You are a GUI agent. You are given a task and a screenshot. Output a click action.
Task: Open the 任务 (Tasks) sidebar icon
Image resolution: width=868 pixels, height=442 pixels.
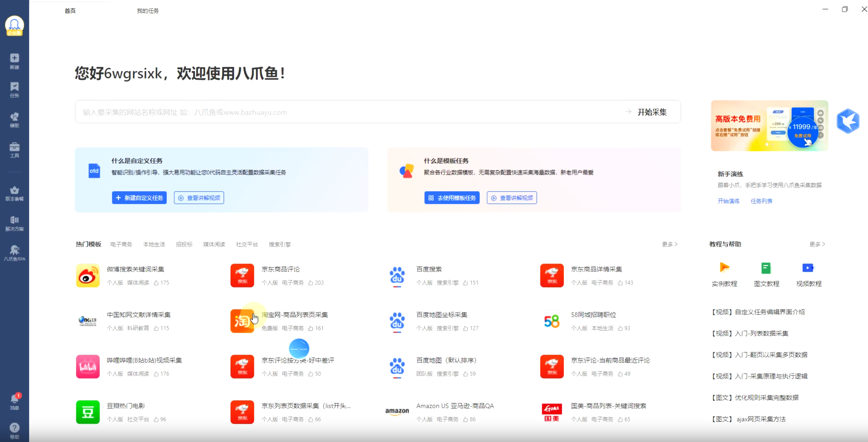click(x=14, y=89)
